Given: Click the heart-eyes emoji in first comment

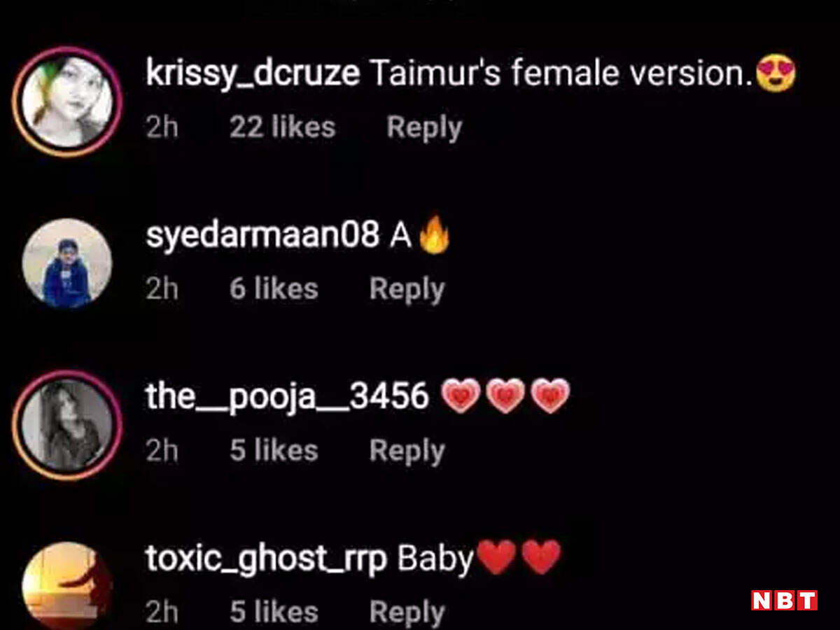Looking at the screenshot, I should point(776,74).
